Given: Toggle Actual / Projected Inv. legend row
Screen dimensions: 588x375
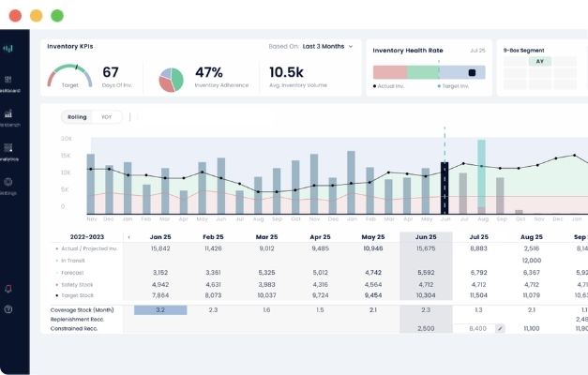Looking at the screenshot, I should pos(86,248).
